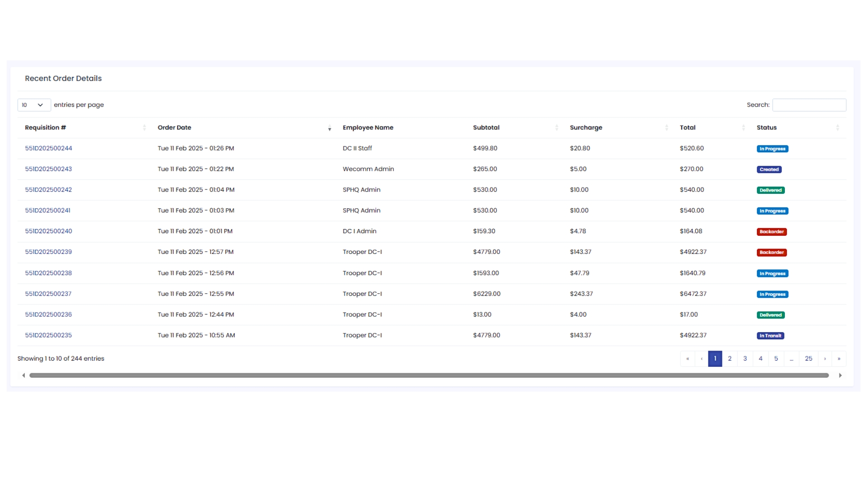Image resolution: width=868 pixels, height=488 pixels.
Task: Click the sort icon next to Subtotal
Action: (557, 127)
